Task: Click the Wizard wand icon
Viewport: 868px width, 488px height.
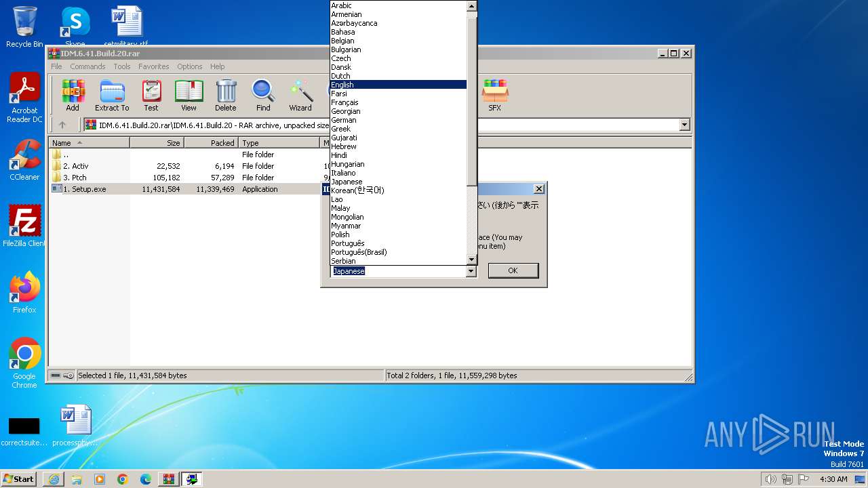Action: tap(300, 95)
